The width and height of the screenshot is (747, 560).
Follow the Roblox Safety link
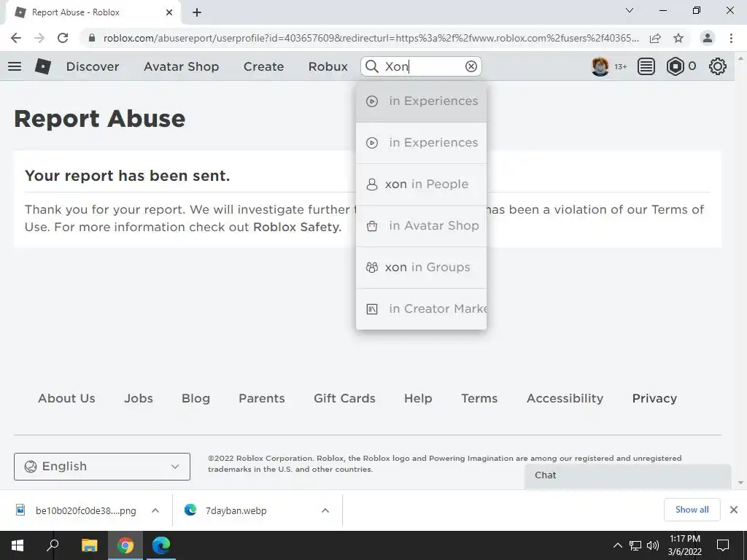click(298, 227)
